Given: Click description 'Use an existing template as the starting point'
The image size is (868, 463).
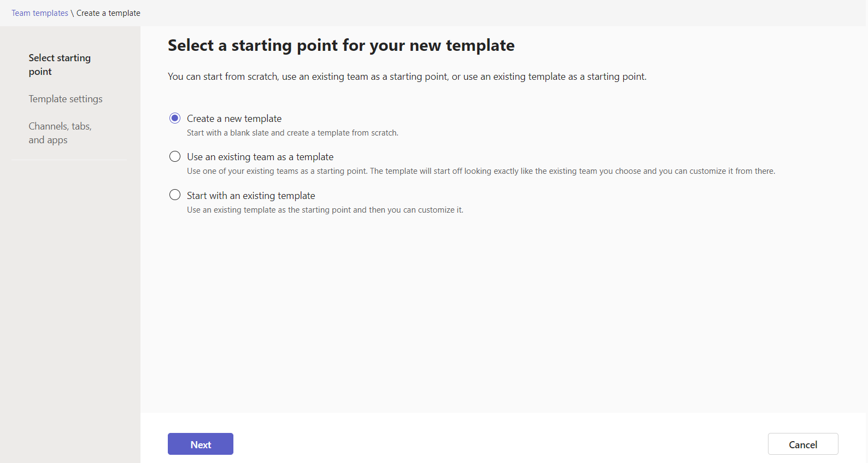Looking at the screenshot, I should (325, 210).
